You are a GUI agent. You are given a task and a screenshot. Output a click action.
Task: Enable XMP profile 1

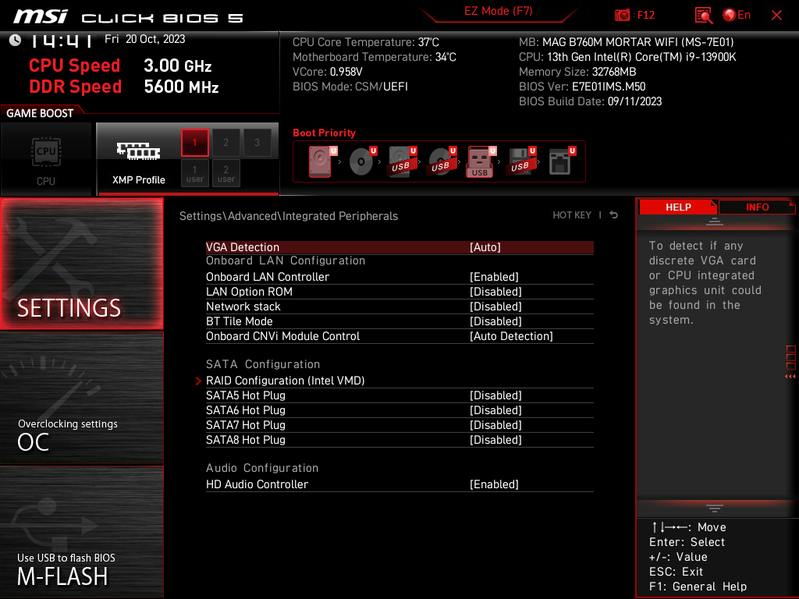195,143
